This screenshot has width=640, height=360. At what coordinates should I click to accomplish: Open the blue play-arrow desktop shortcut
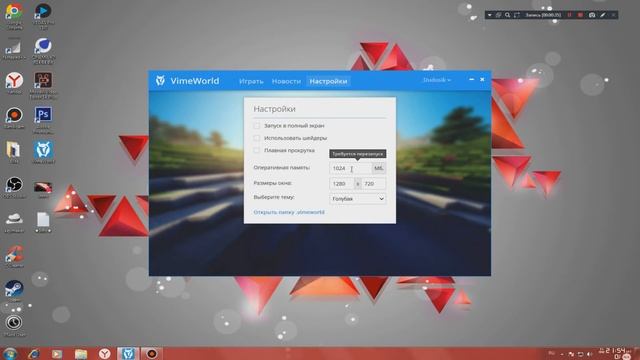point(43,11)
